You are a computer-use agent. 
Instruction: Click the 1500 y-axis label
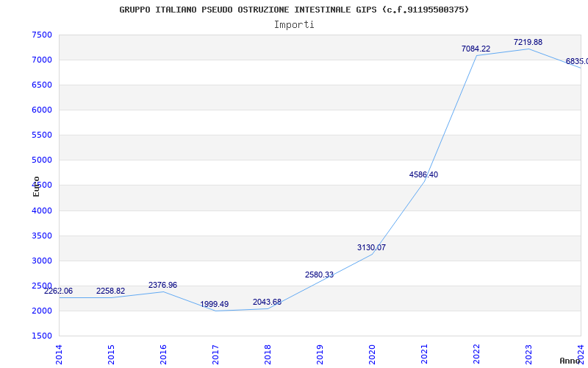point(42,336)
